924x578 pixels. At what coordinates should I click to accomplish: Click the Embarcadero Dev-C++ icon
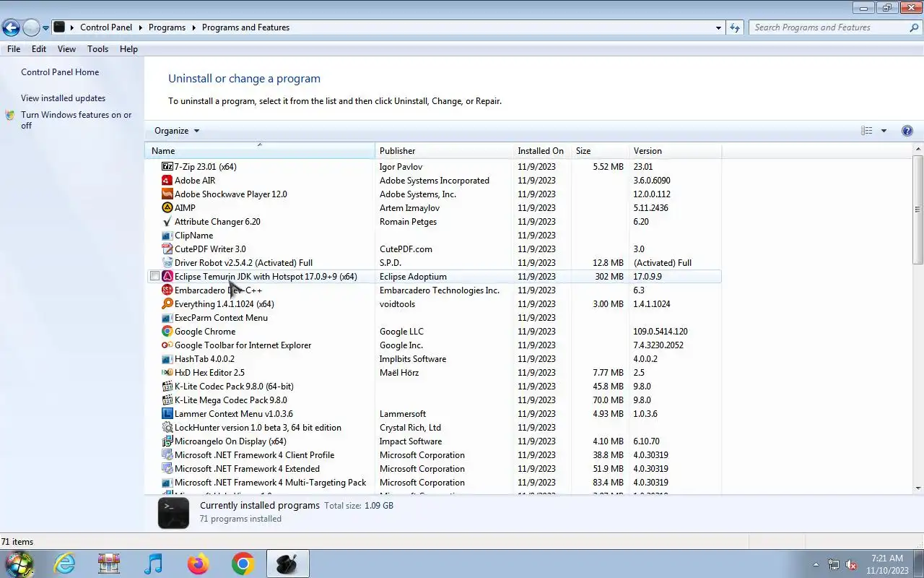pyautogui.click(x=167, y=290)
